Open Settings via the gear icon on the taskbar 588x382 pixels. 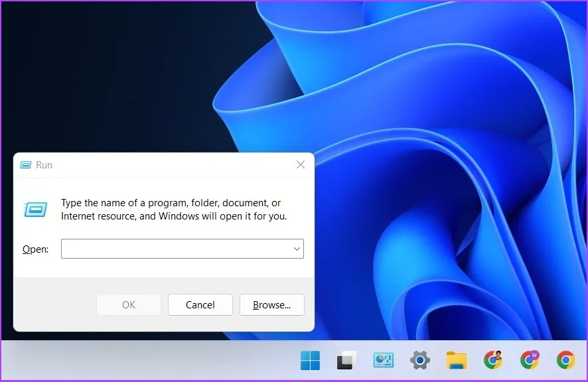click(x=419, y=359)
